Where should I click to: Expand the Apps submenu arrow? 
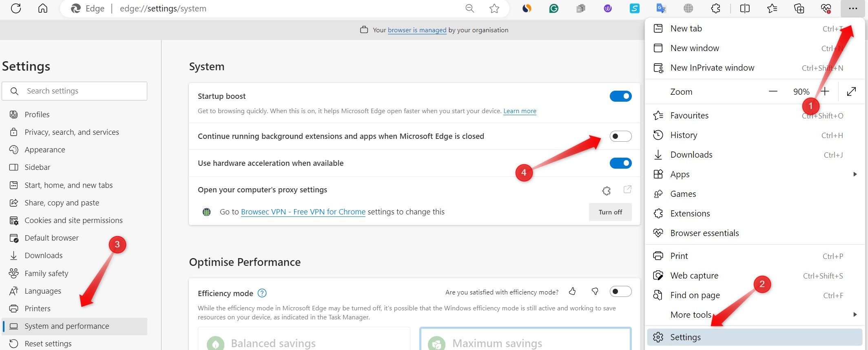point(855,174)
